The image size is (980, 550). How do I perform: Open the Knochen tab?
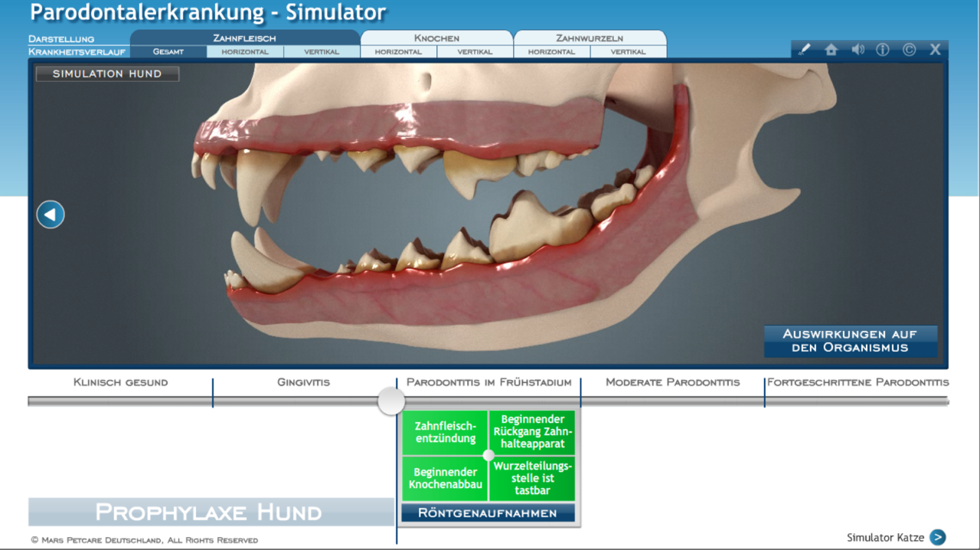tap(436, 38)
